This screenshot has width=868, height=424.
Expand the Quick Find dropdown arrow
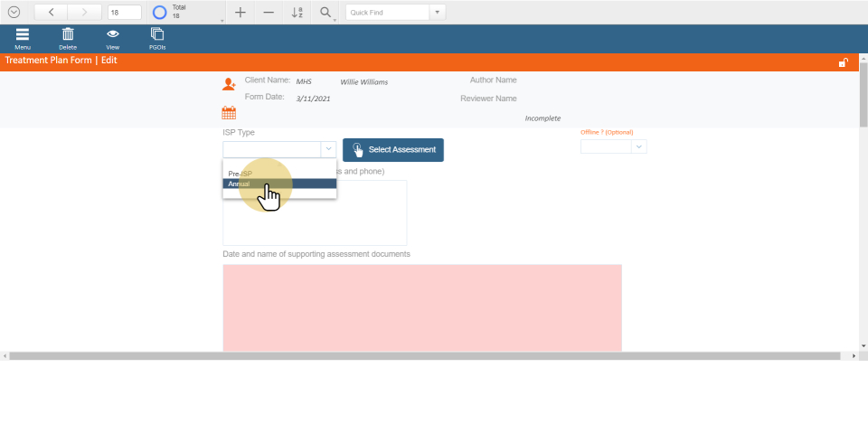(438, 13)
